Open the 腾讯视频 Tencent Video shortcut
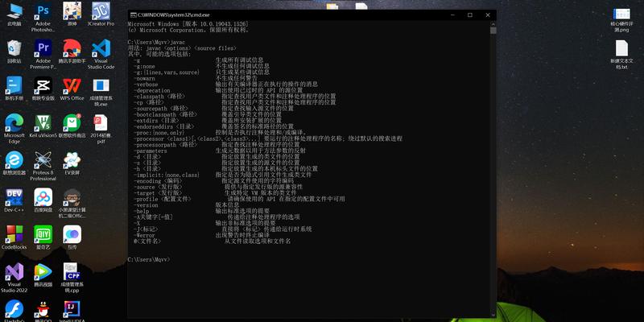The width and height of the screenshot is (644, 322). (43, 275)
